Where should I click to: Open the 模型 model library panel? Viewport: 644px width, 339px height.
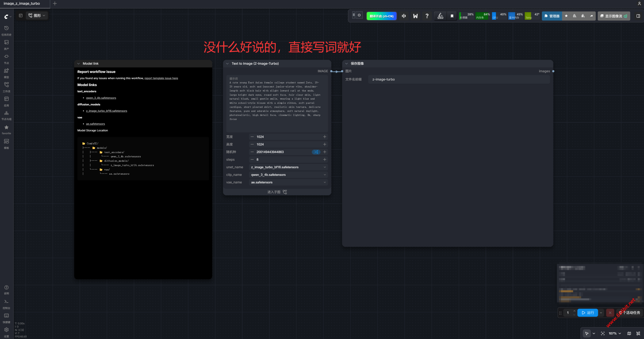(7, 73)
